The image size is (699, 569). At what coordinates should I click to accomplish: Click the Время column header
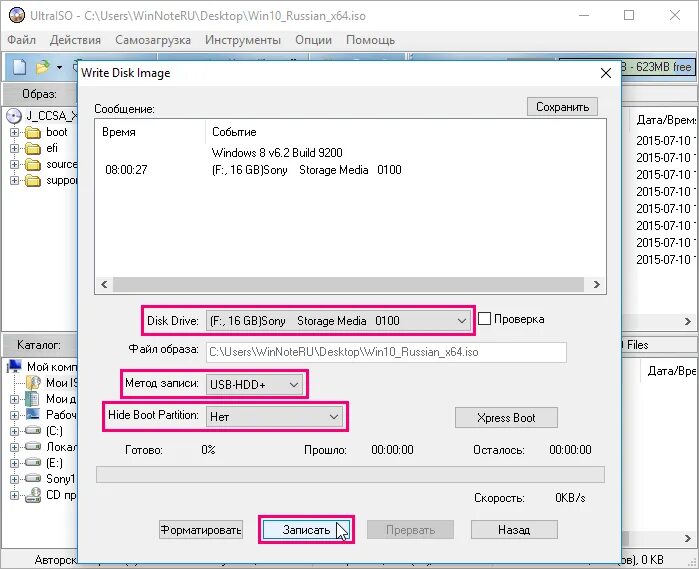(x=119, y=132)
